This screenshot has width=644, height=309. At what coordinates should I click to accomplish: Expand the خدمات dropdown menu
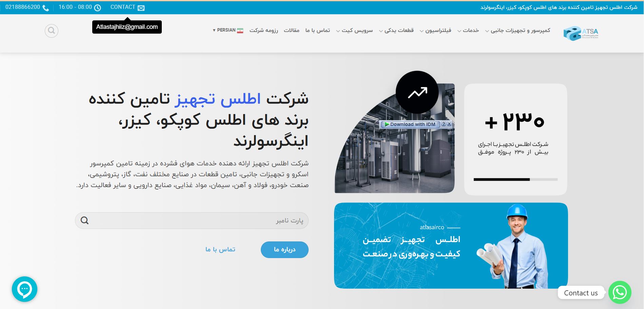(468, 31)
